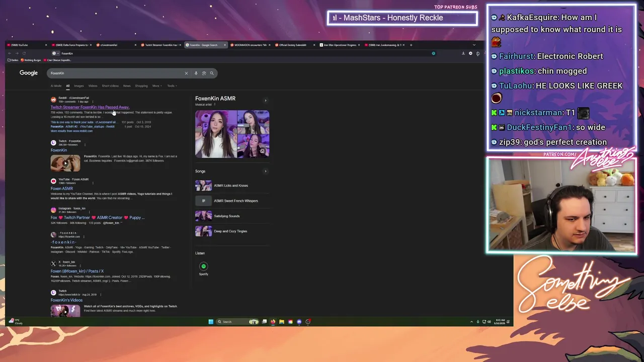Open Firefox icon on taskbar
Viewport: 644px width, 362px height.
(x=273, y=322)
